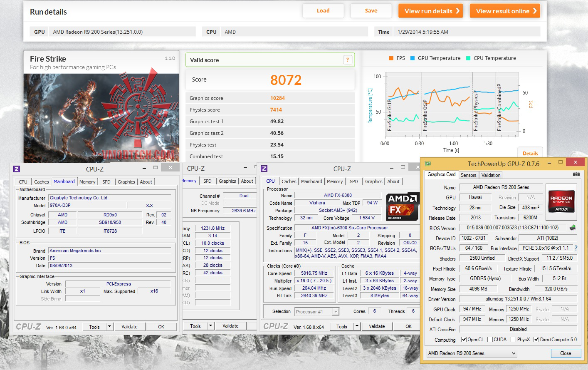The width and height of the screenshot is (588, 370).
Task: Click Close button in GPU-Z
Action: [566, 353]
